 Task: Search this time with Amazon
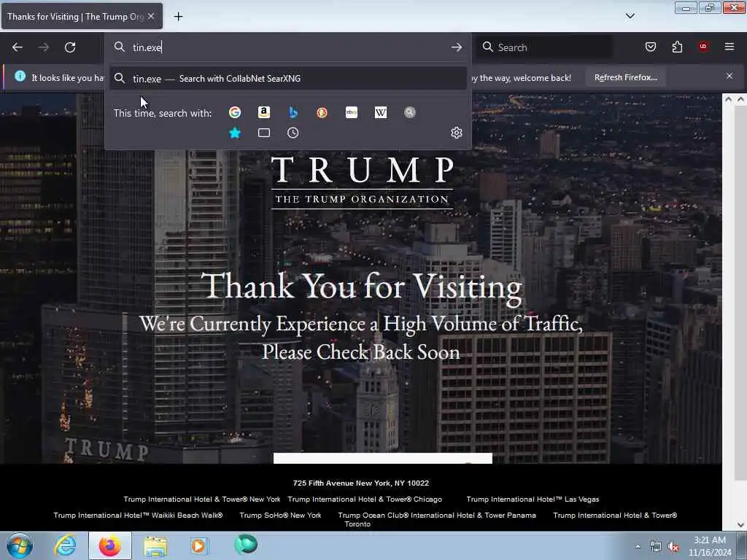click(x=264, y=112)
